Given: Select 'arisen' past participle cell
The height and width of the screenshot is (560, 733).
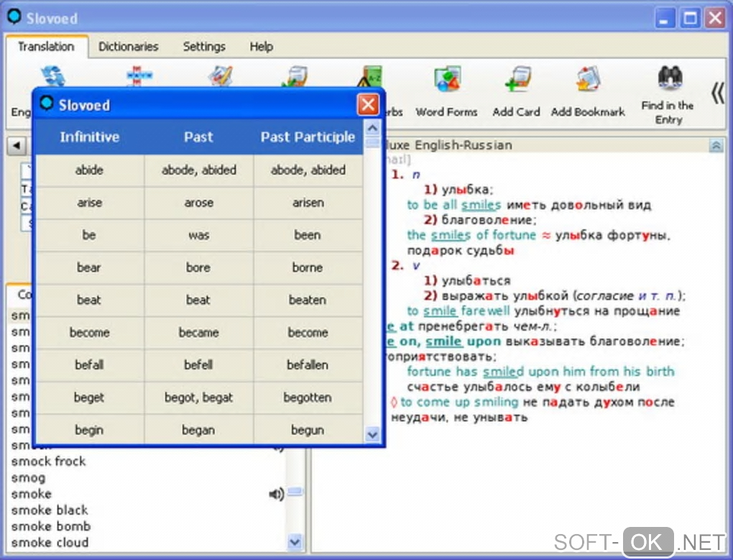Looking at the screenshot, I should 308,203.
